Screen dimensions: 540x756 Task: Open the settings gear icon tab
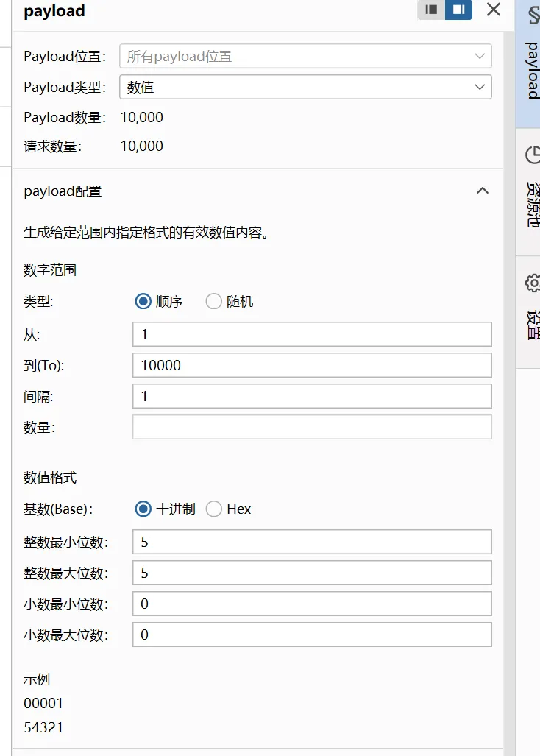point(532,283)
